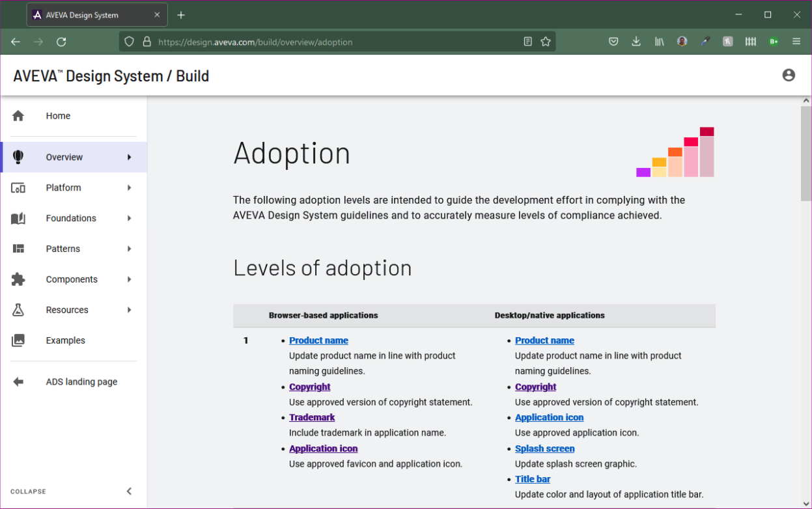Click the ADS landing page back arrow icon
812x509 pixels.
(x=18, y=382)
